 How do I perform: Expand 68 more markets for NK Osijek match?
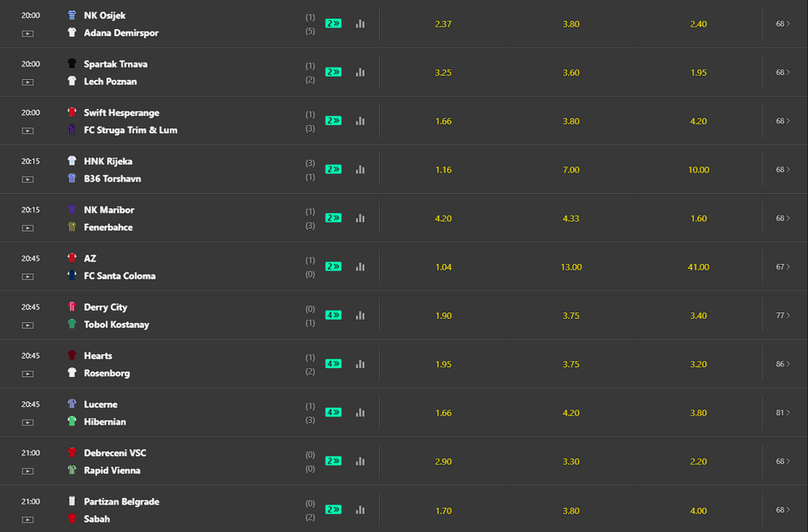(783, 23)
